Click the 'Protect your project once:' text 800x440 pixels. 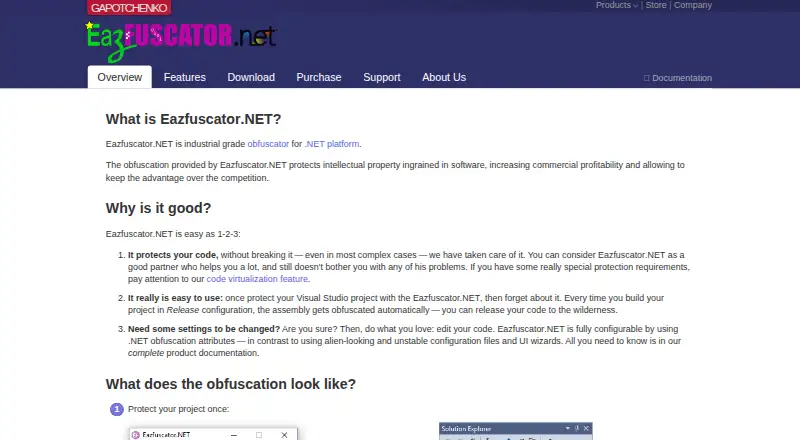pos(179,409)
